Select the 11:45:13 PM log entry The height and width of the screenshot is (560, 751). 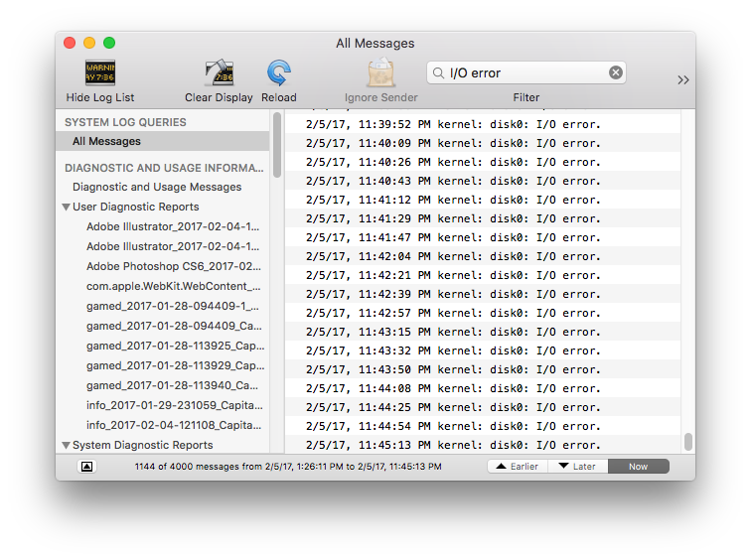(483, 445)
